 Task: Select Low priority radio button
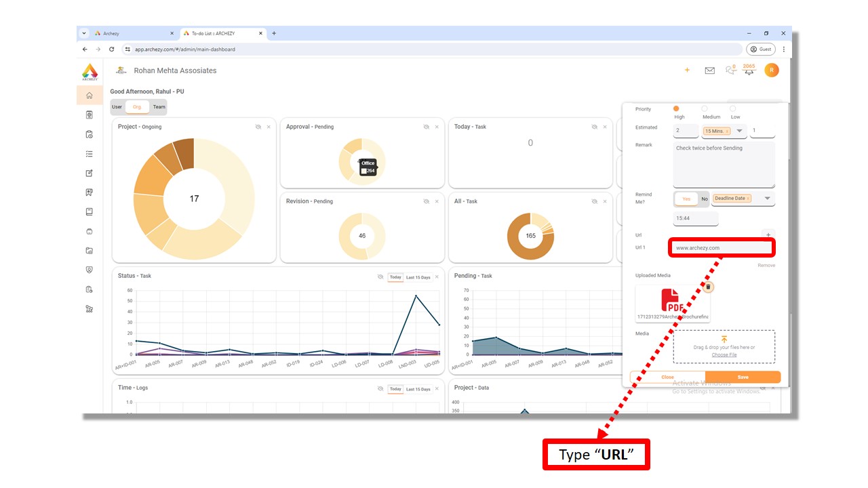732,108
